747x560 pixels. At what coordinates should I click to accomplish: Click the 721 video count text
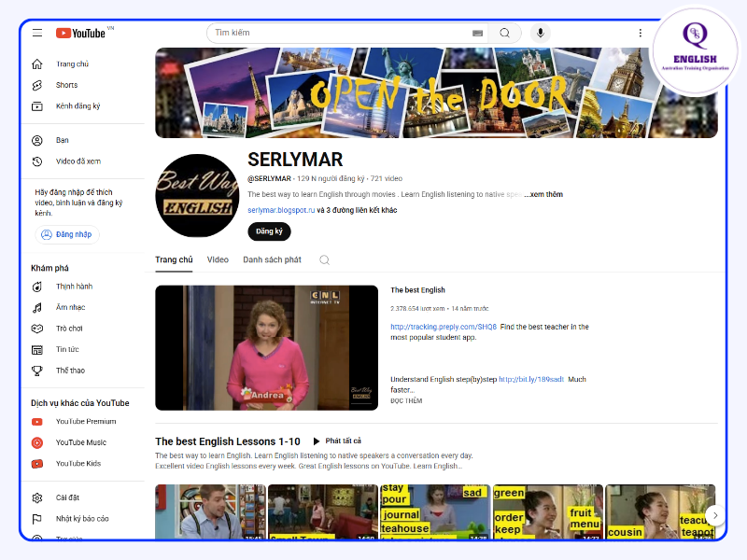(387, 178)
